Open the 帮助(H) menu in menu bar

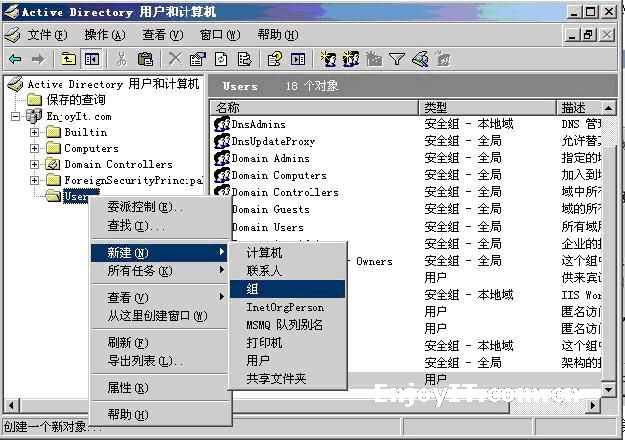[278, 35]
